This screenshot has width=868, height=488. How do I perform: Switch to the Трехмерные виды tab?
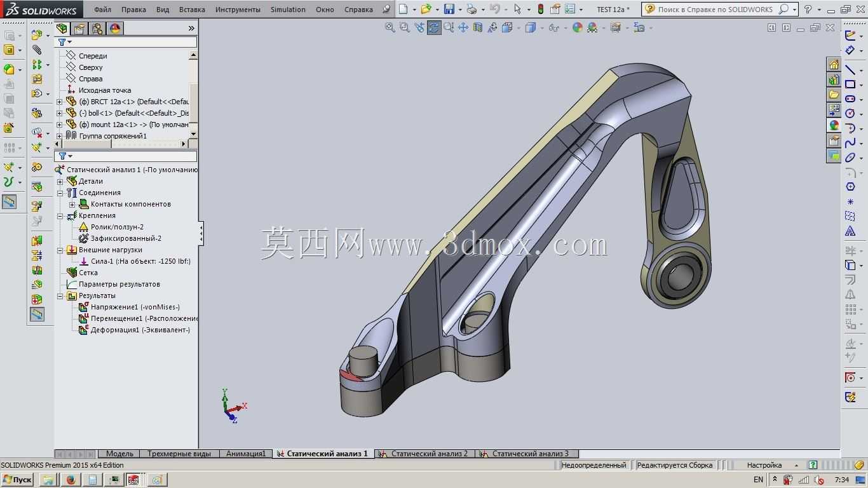pos(179,454)
